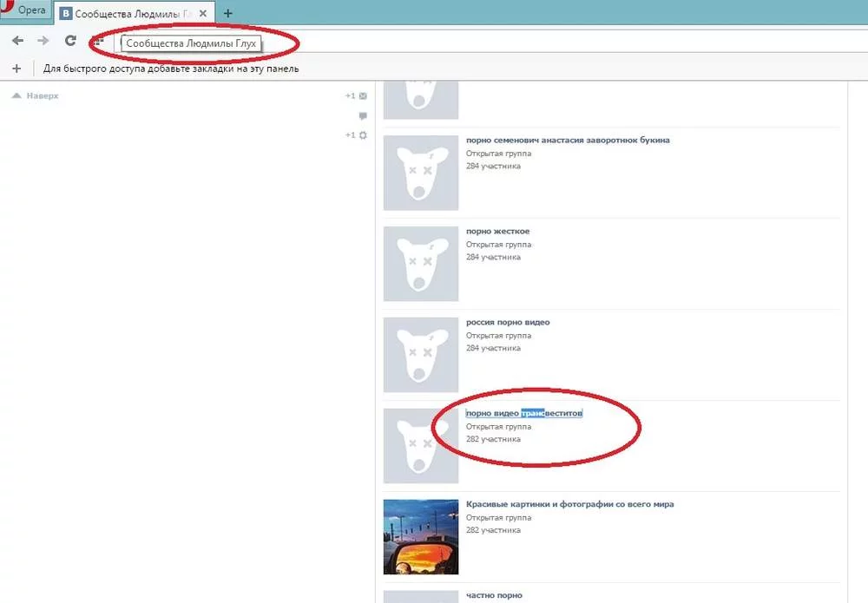Open a new tab with plus button
Viewport: 868px width, 603px height.
pyautogui.click(x=228, y=13)
